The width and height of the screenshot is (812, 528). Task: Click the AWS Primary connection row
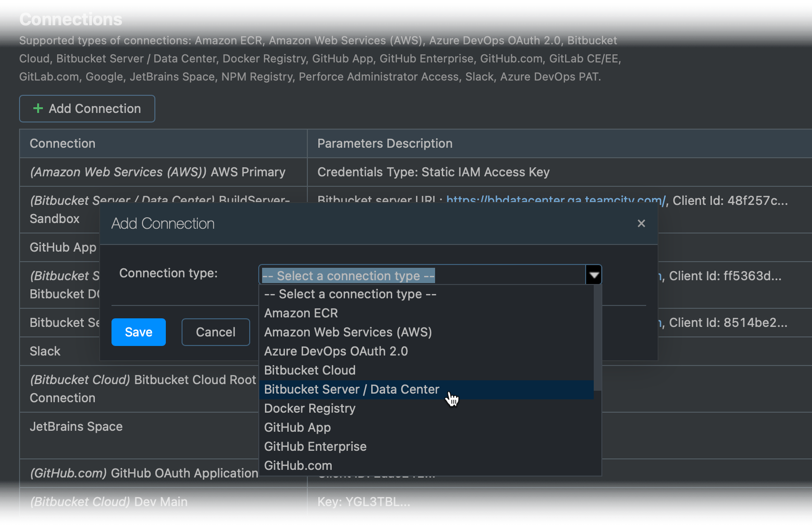tap(158, 172)
